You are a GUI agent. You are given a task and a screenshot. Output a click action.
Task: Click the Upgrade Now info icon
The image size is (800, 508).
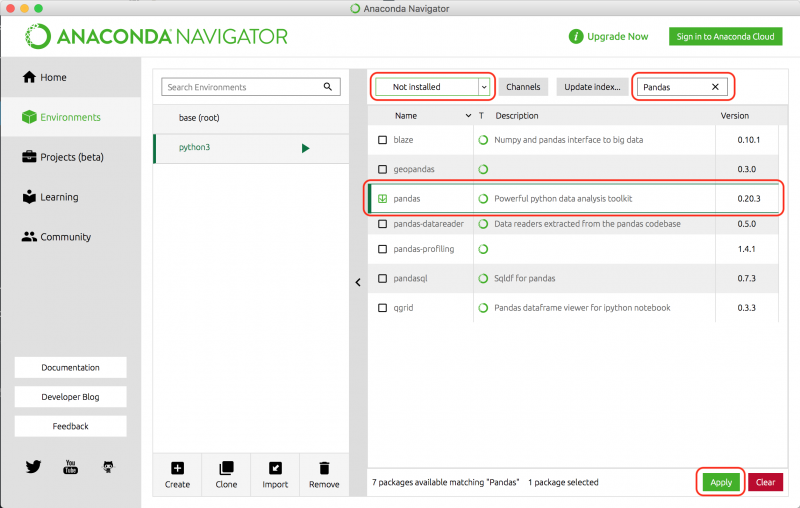click(576, 37)
